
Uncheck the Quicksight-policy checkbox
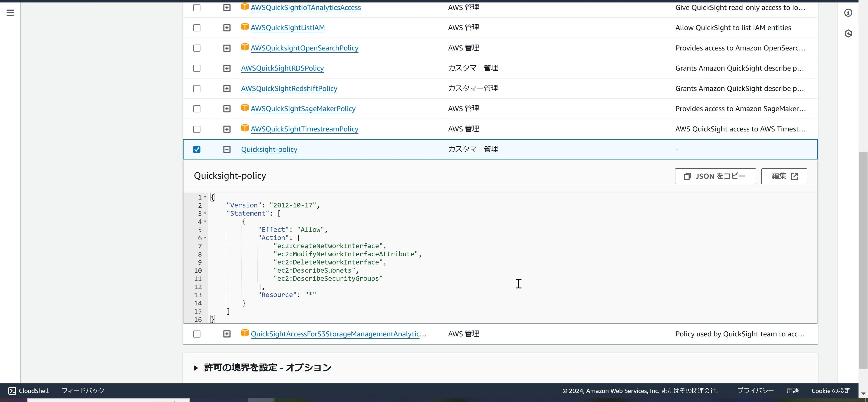pyautogui.click(x=197, y=149)
